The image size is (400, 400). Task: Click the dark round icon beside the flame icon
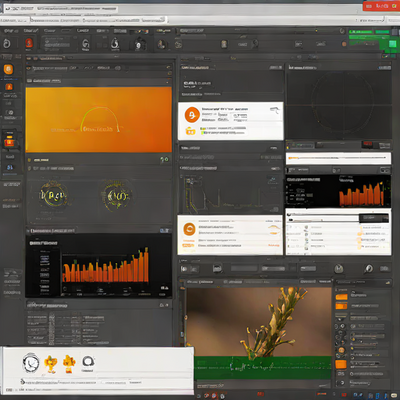139,44
